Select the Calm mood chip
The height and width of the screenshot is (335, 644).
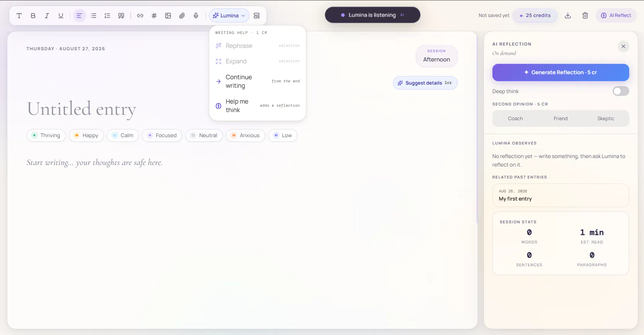123,136
